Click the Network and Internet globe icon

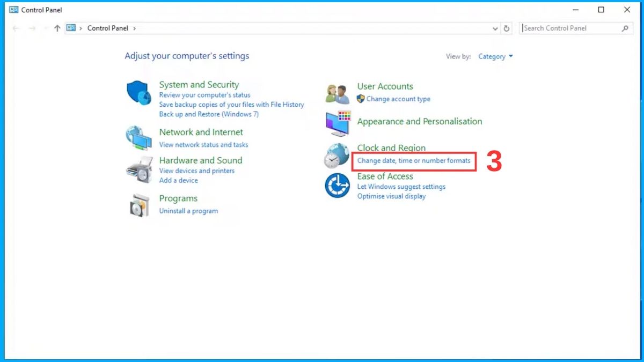coord(138,138)
